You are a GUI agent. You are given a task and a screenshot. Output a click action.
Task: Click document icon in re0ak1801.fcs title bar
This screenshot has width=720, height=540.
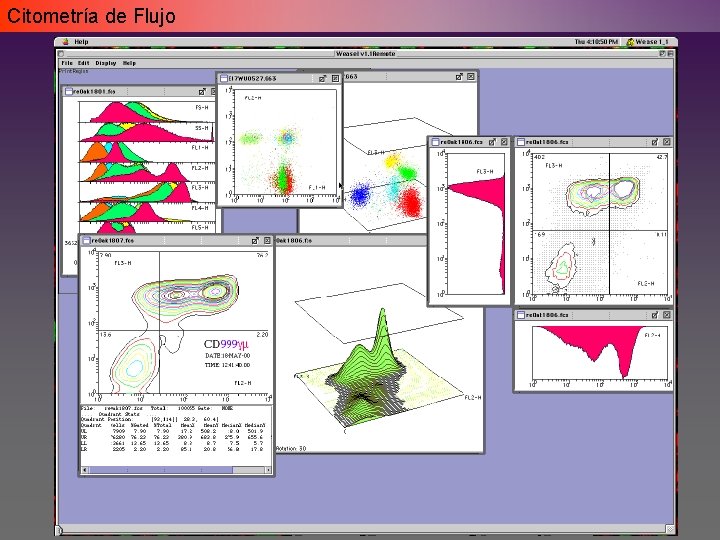69,91
